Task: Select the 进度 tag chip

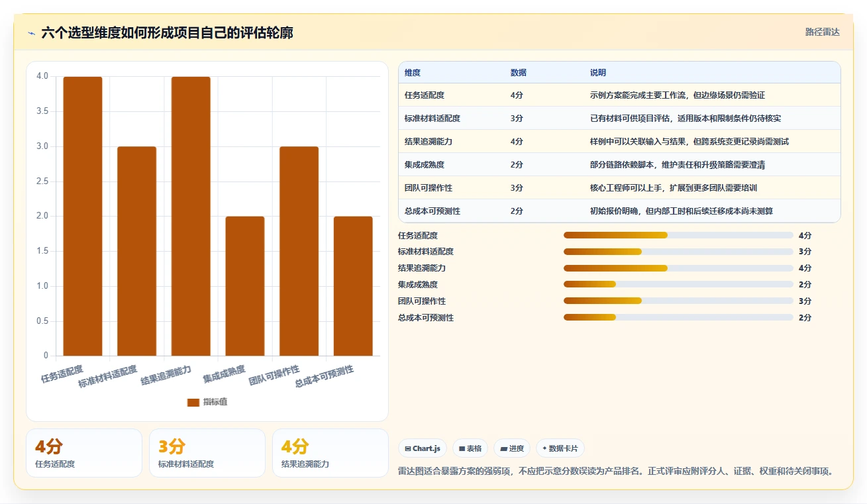Action: (x=512, y=448)
